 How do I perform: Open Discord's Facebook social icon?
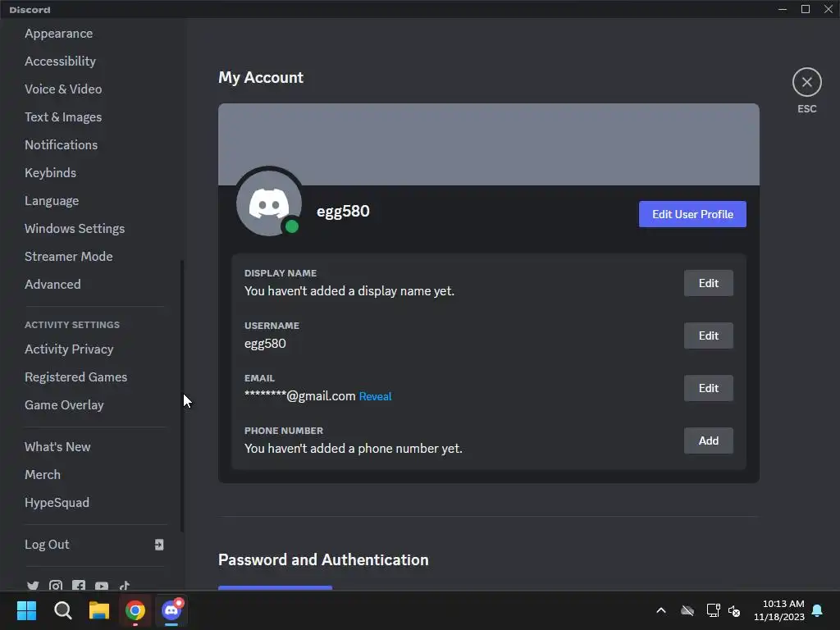coord(79,586)
